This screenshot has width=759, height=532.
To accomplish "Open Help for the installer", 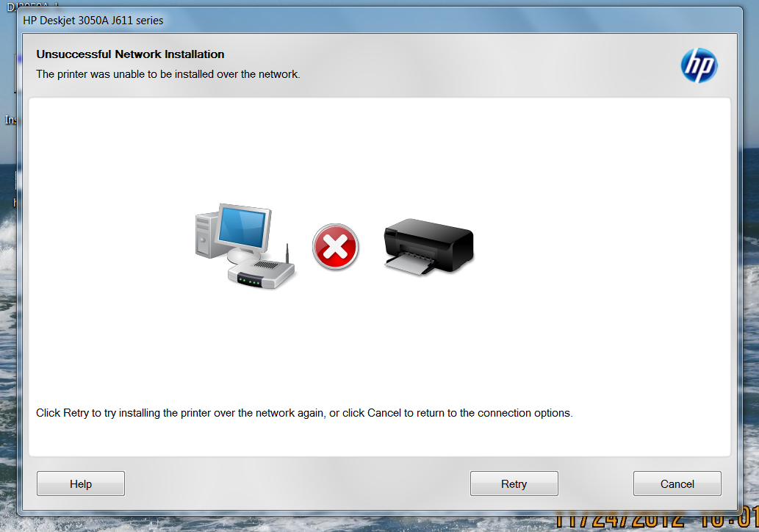I will pos(80,483).
